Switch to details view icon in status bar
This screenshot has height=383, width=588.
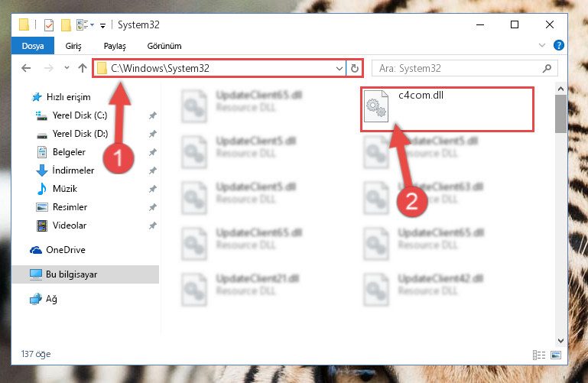point(539,355)
